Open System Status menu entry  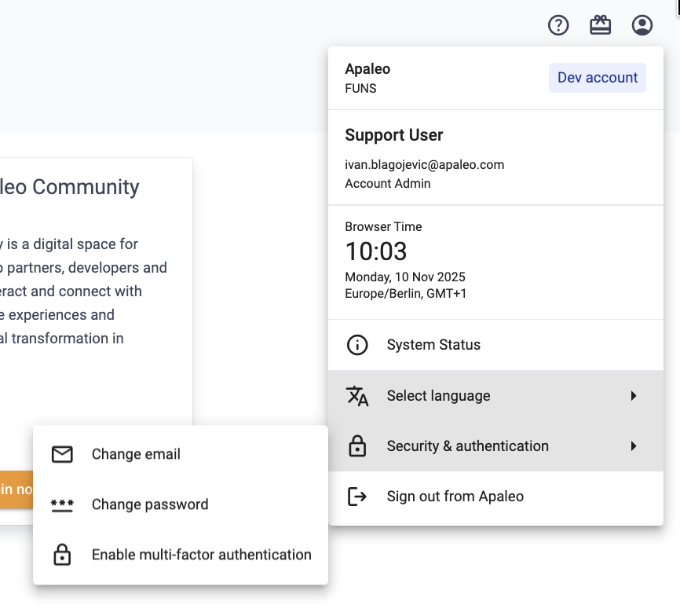[495, 345]
